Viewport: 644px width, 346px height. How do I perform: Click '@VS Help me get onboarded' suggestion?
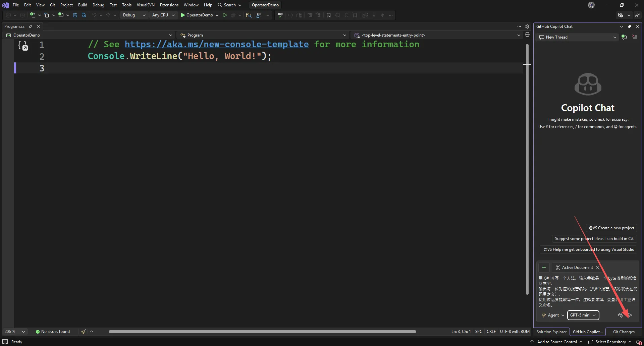pos(589,249)
